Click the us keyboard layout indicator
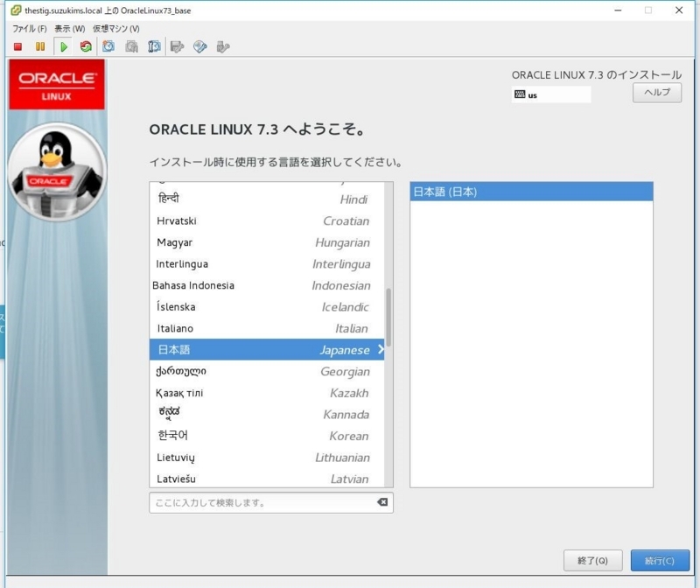Screen dimensions: 700x588 pyautogui.click(x=551, y=94)
